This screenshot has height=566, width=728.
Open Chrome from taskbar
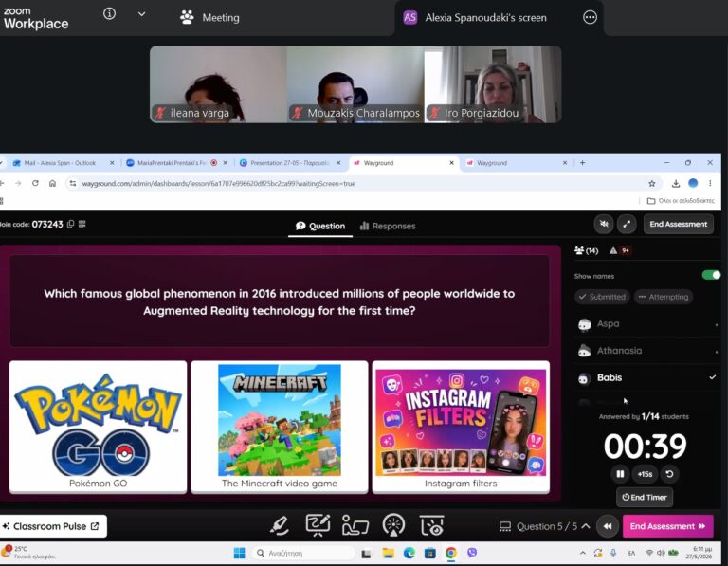(450, 553)
